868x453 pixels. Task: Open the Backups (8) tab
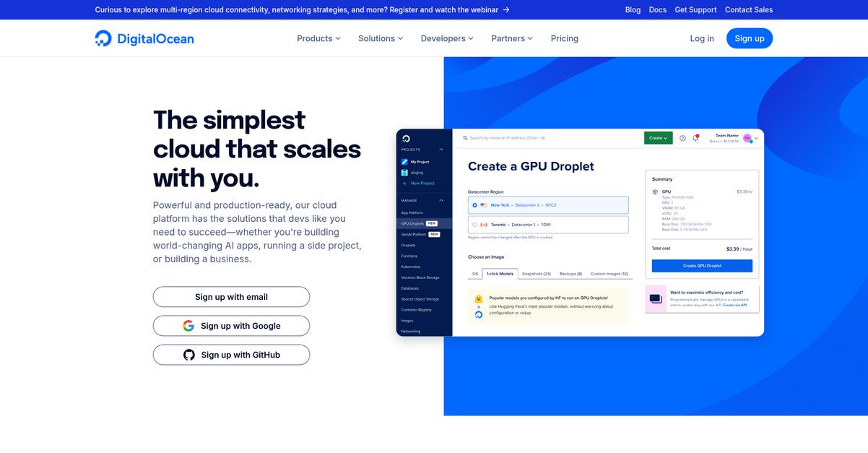tap(570, 274)
